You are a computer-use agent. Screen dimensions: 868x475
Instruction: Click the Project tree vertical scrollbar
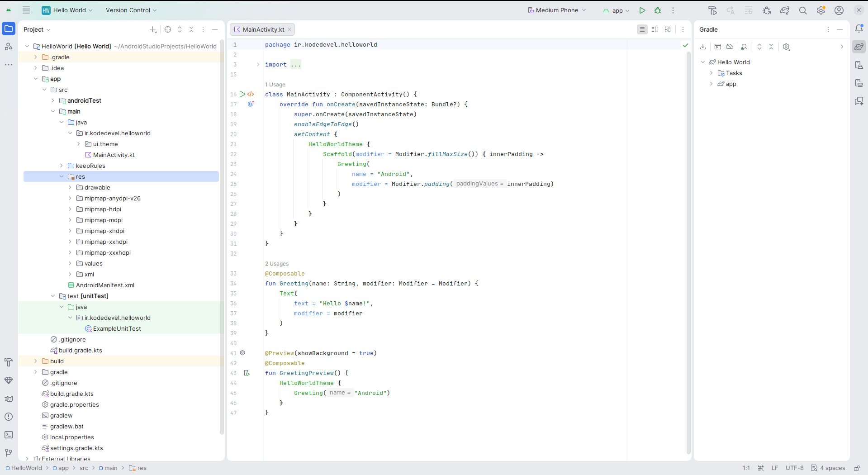pos(222,237)
